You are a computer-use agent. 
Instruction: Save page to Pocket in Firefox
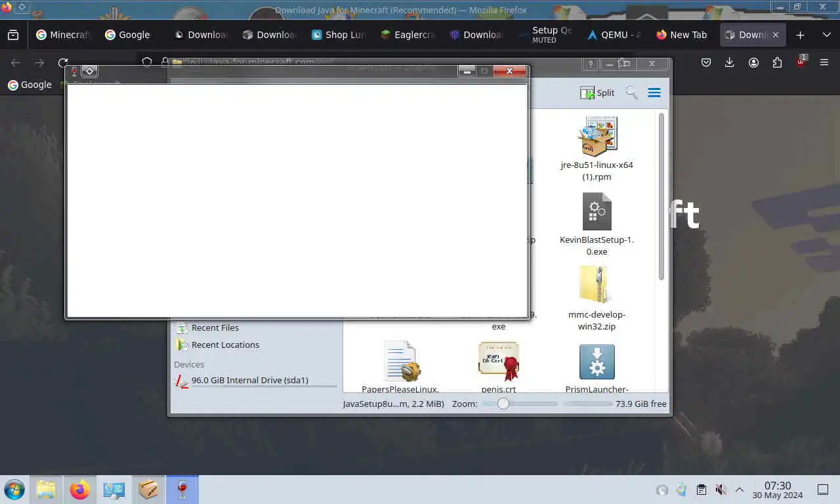(706, 62)
